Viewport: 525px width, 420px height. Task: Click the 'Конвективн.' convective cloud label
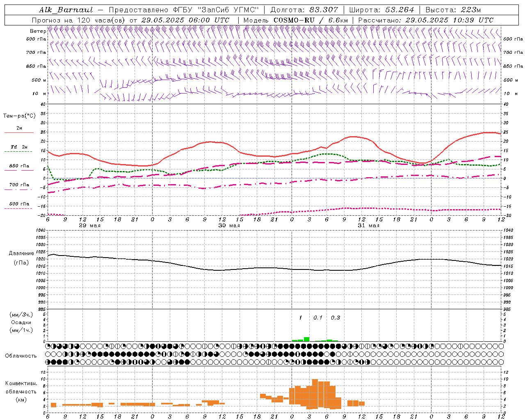click(21, 383)
